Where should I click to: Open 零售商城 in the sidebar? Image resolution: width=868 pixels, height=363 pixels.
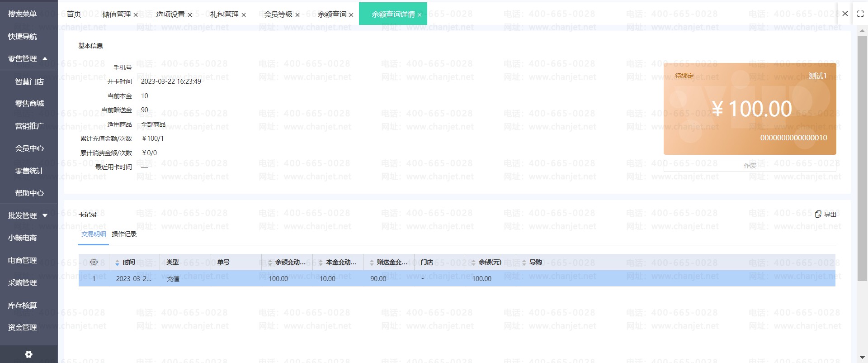pos(29,104)
